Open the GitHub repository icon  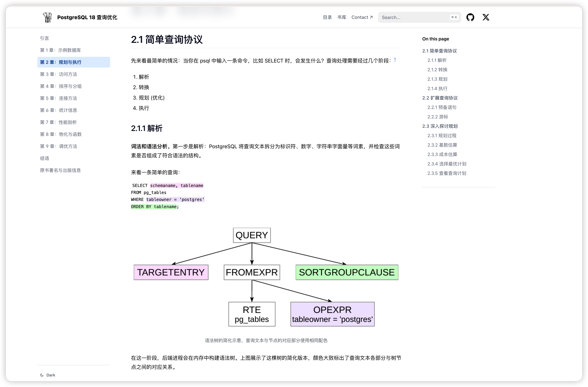pos(470,17)
